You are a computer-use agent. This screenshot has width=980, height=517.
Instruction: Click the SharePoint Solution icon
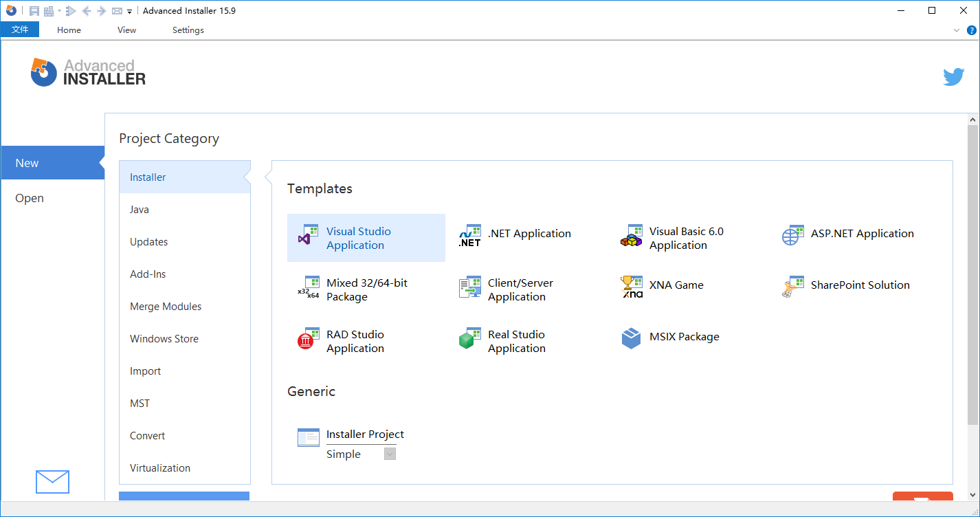[793, 287]
